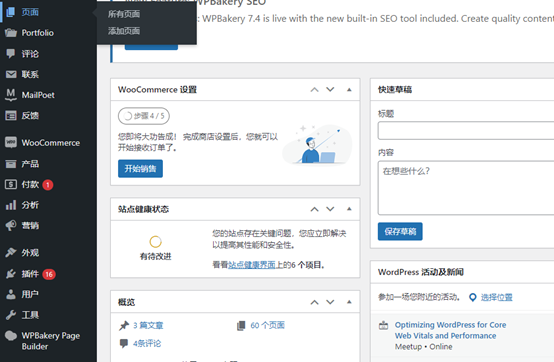Click the pin icon next to 3 篇文章
This screenshot has width=554, height=362.
coord(124,325)
